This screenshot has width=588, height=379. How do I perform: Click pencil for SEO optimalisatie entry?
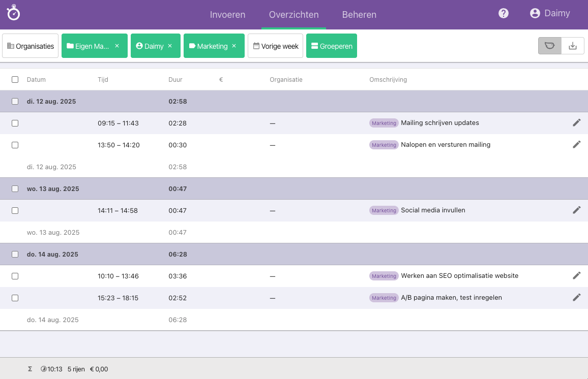pyautogui.click(x=576, y=275)
